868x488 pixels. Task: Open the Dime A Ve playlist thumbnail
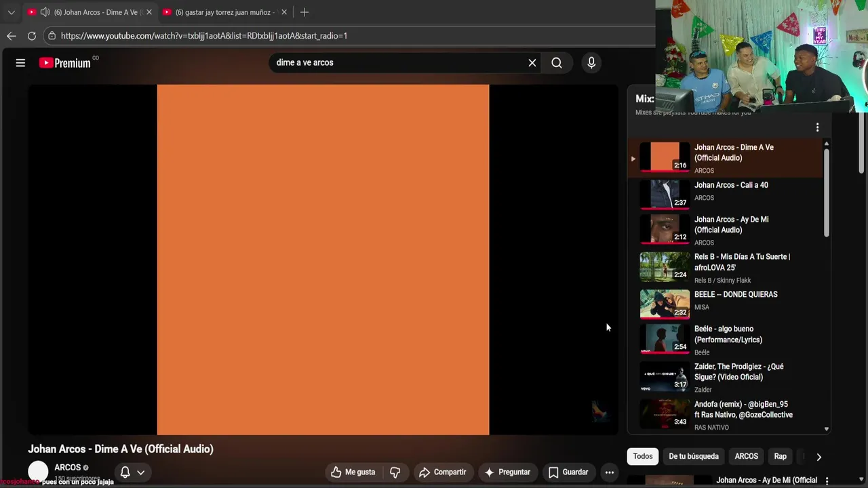click(665, 157)
